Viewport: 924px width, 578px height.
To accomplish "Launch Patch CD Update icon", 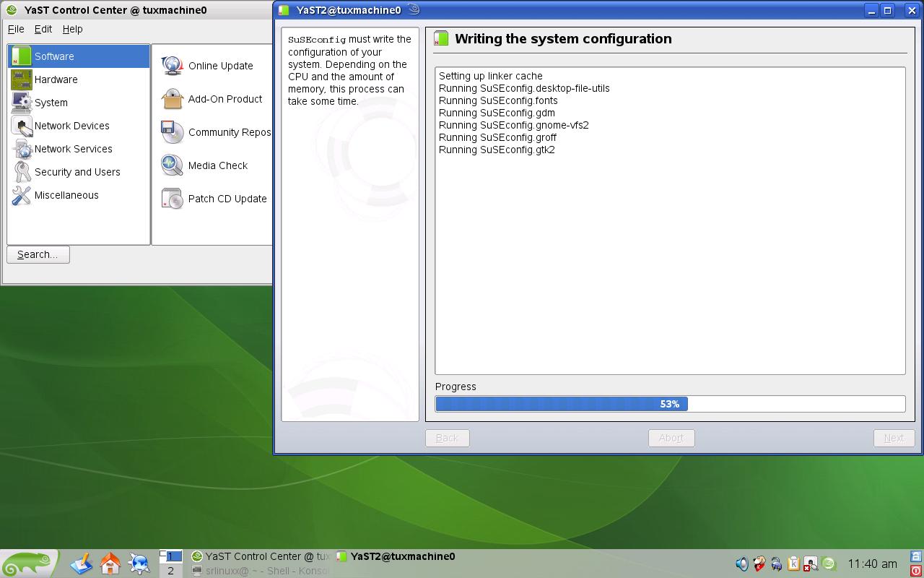I will (x=173, y=199).
